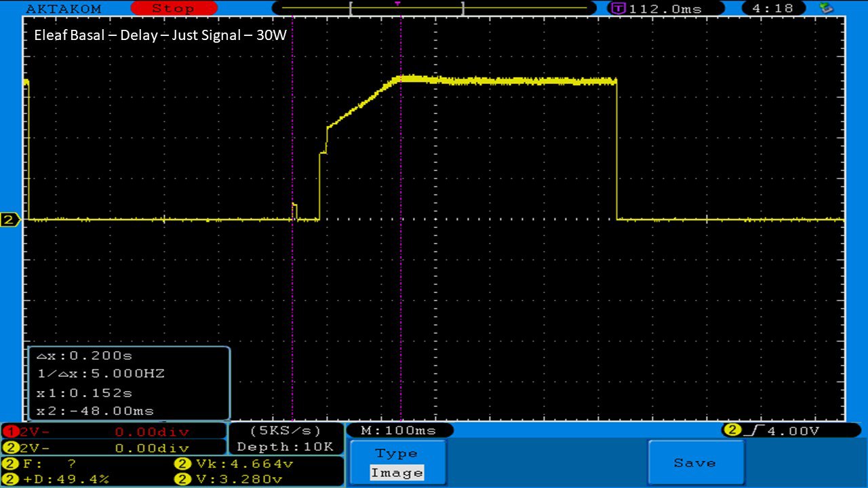Screen dimensions: 868x488
Task: Click the cursor measurement readout box
Action: [x=129, y=383]
